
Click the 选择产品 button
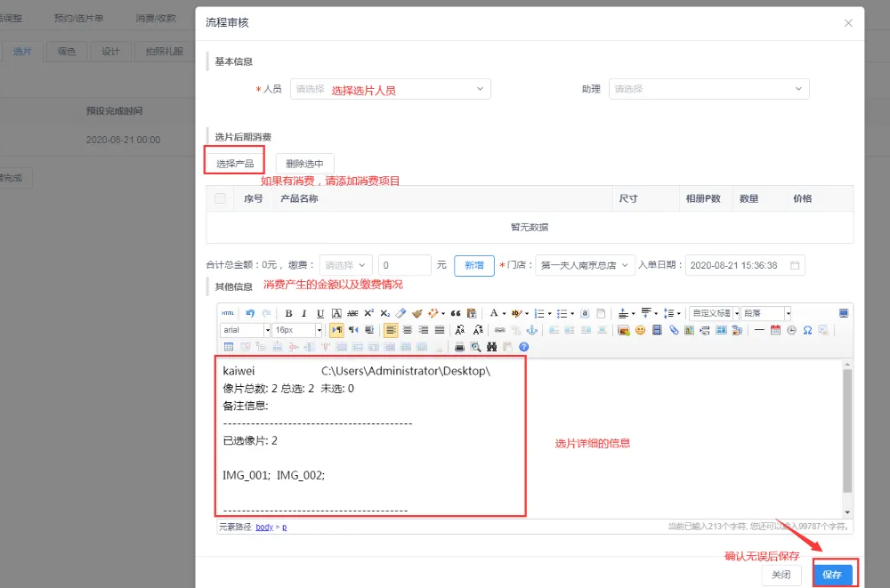pos(235,164)
